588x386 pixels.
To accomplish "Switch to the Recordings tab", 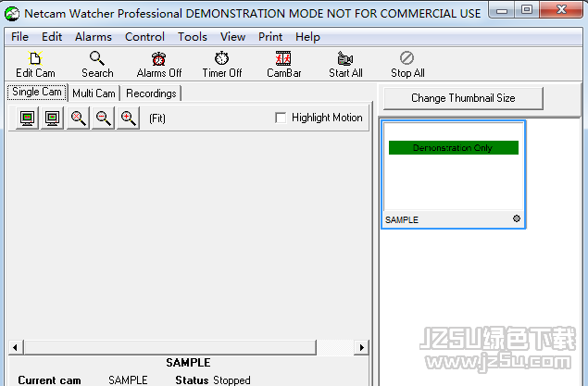I will [151, 93].
